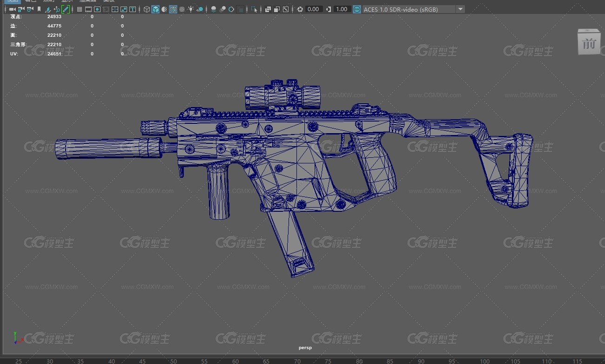
Task: Toggle the viewport Grid display icon
Action: [x=80, y=9]
